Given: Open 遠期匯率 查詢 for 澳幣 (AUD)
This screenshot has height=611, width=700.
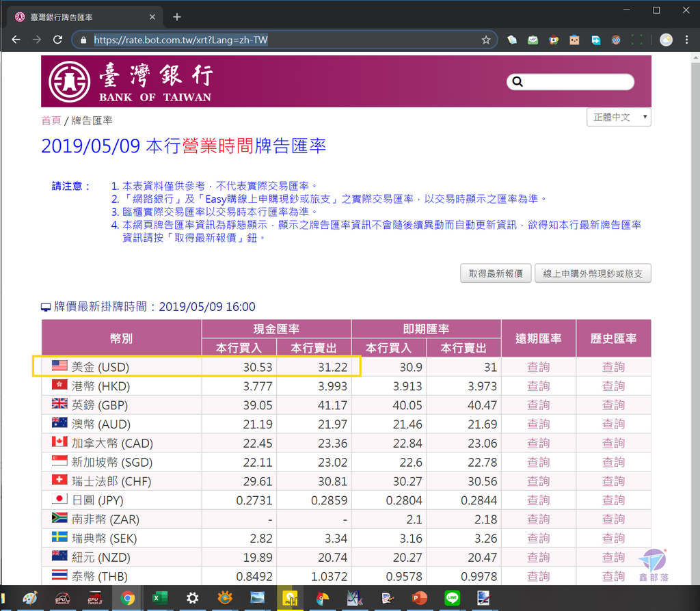Looking at the screenshot, I should coord(539,424).
